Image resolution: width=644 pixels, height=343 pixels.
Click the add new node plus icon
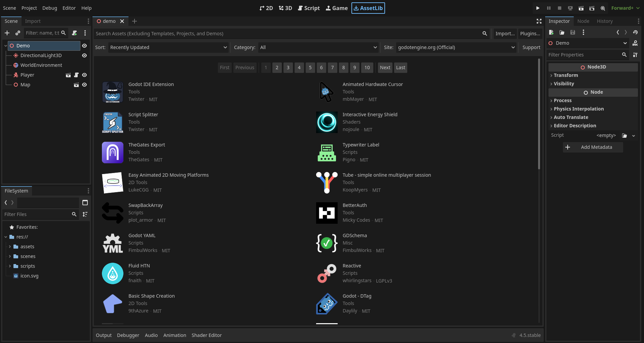coord(7,33)
